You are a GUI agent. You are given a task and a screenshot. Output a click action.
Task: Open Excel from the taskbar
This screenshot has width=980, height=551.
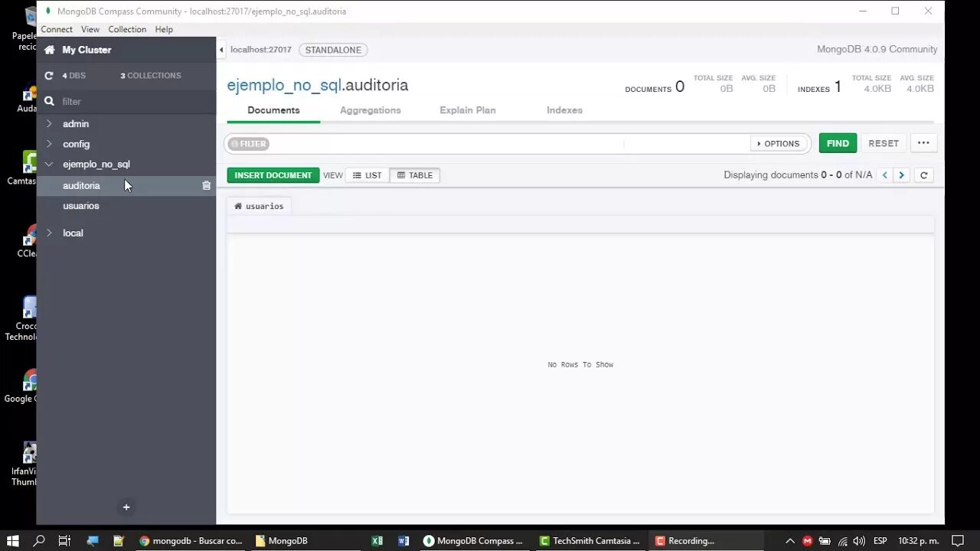pyautogui.click(x=377, y=540)
